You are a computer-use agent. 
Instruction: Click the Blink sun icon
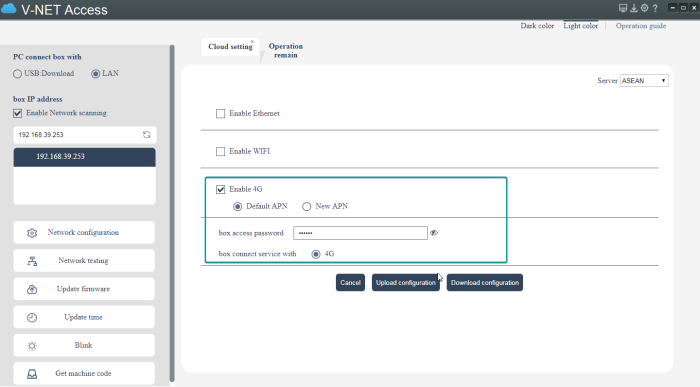pos(32,345)
